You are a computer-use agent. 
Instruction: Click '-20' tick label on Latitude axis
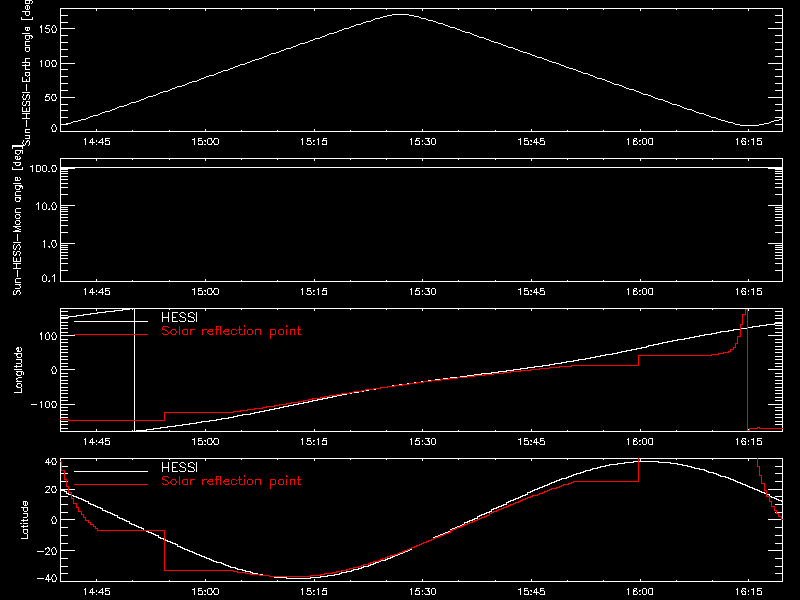pyautogui.click(x=47, y=551)
